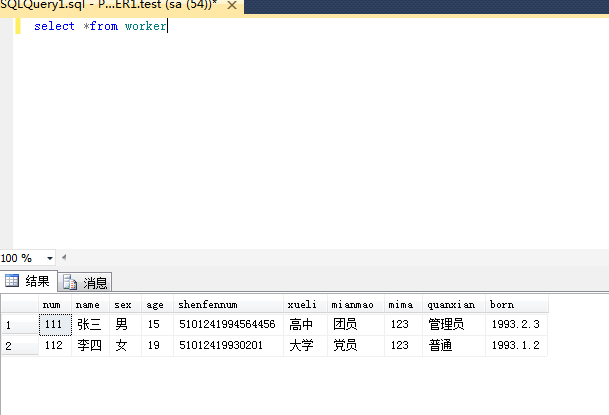
Task: Select the num column header
Action: 55,304
